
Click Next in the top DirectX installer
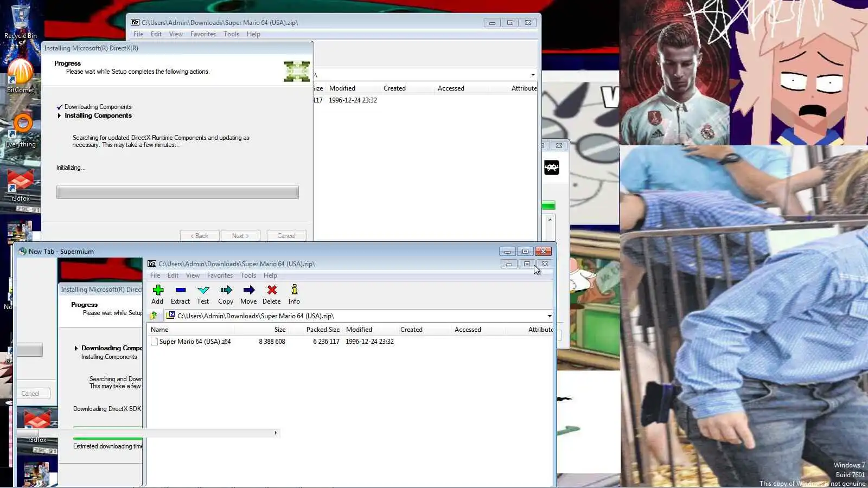point(240,236)
